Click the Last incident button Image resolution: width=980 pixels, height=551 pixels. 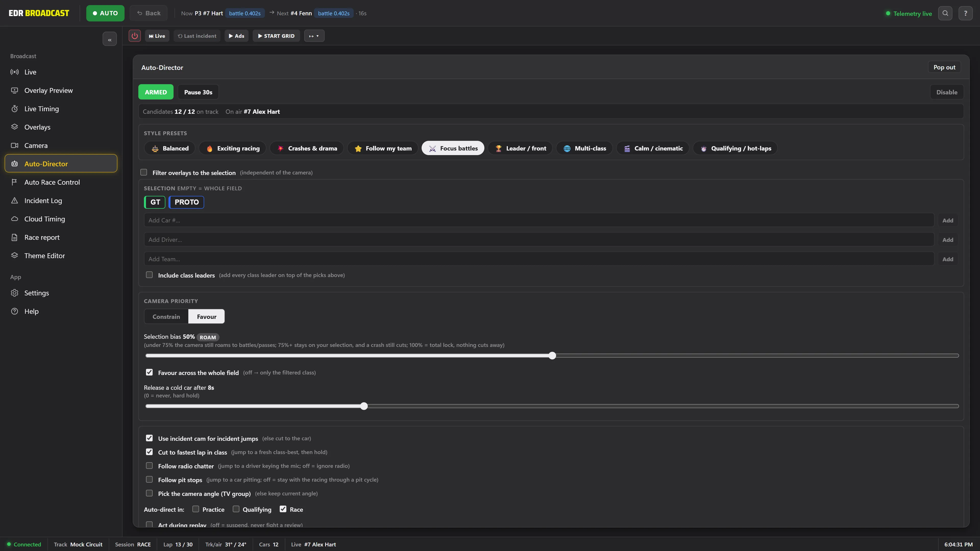point(197,36)
